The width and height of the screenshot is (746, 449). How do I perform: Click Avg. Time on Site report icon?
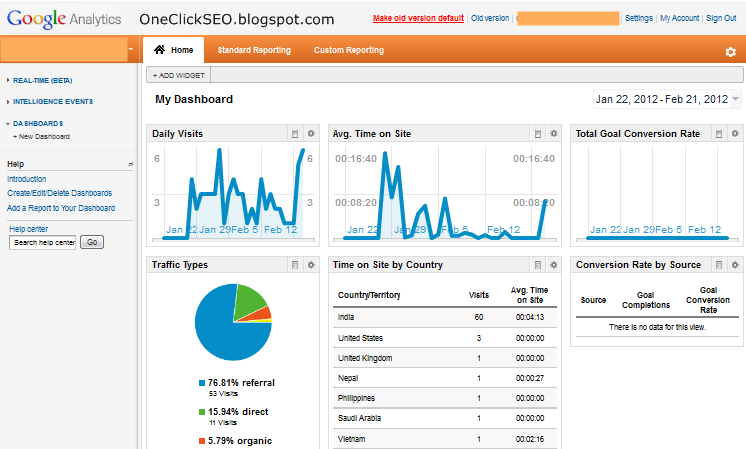pos(538,134)
